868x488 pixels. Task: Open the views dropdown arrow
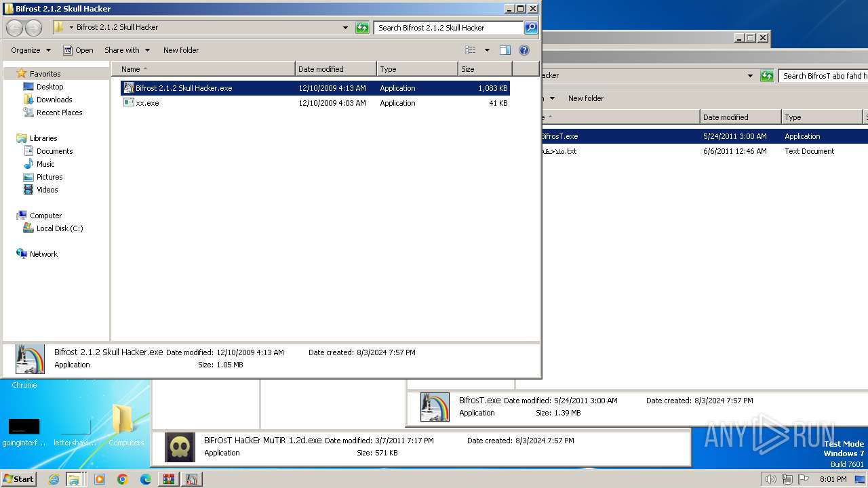tap(487, 50)
